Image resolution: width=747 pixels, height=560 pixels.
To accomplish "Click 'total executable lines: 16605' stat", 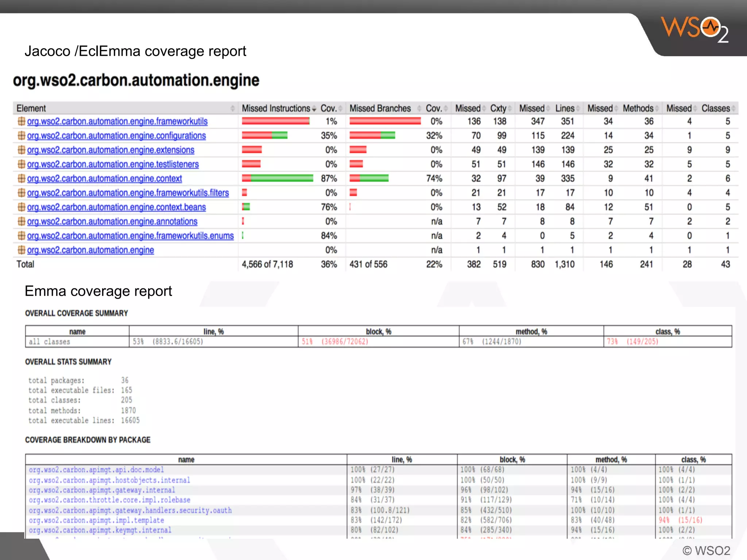I will pos(84,420).
